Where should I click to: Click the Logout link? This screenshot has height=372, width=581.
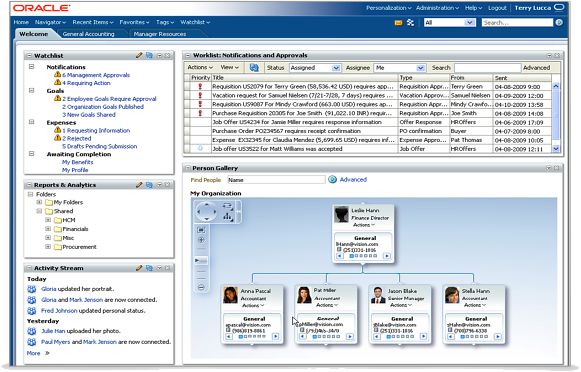click(x=497, y=8)
